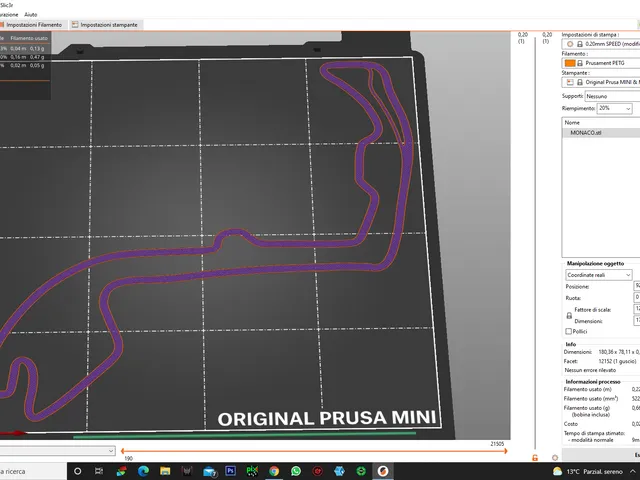This screenshot has width=640, height=480.
Task: Click the print settings cog icon
Action: [570, 44]
